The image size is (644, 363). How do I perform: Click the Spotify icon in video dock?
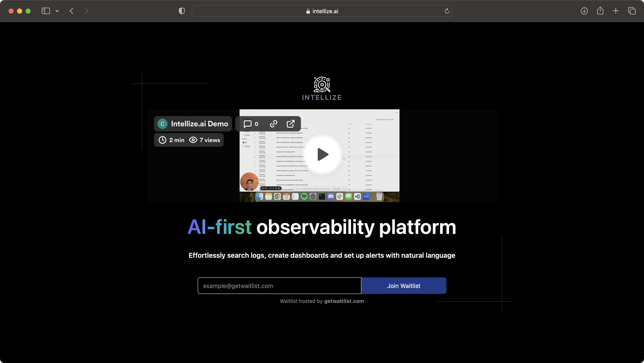(304, 197)
